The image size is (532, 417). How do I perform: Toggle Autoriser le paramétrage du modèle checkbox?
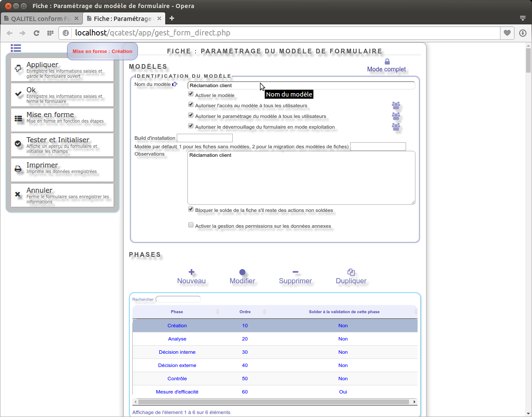tap(191, 115)
